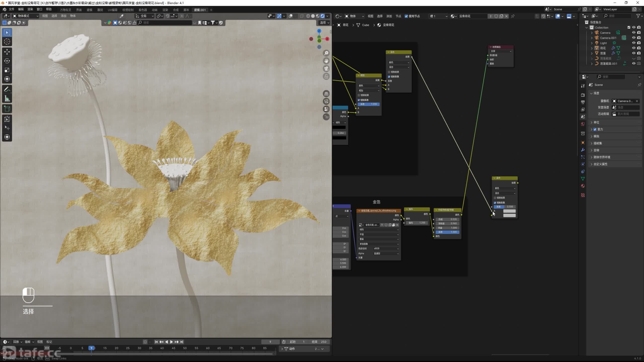
Task: Adjust the 0.500 factor slider on mix node
Action: coord(504,207)
